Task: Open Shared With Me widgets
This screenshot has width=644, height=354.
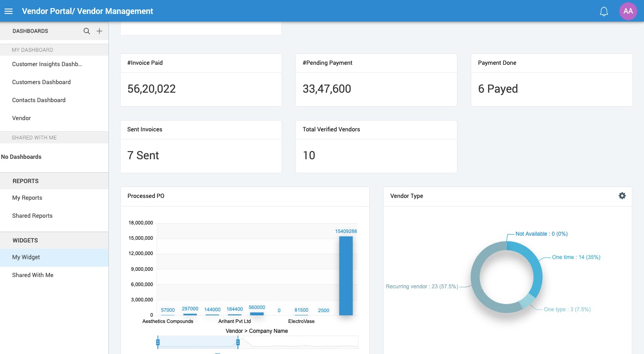Action: click(x=33, y=275)
